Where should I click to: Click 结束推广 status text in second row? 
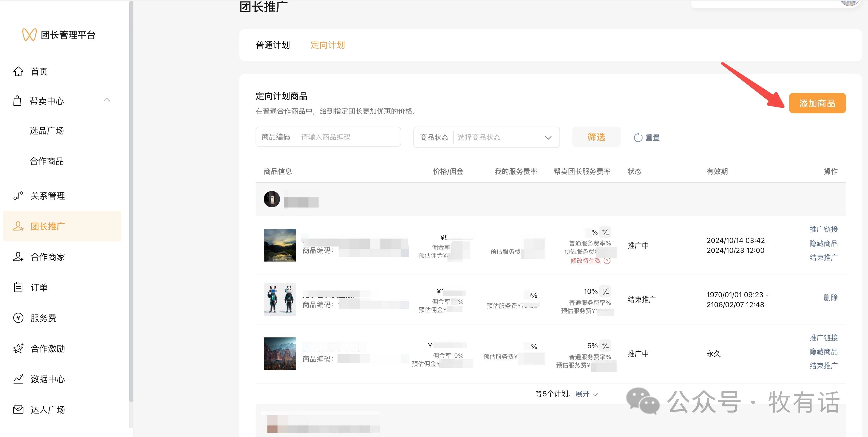coord(641,299)
